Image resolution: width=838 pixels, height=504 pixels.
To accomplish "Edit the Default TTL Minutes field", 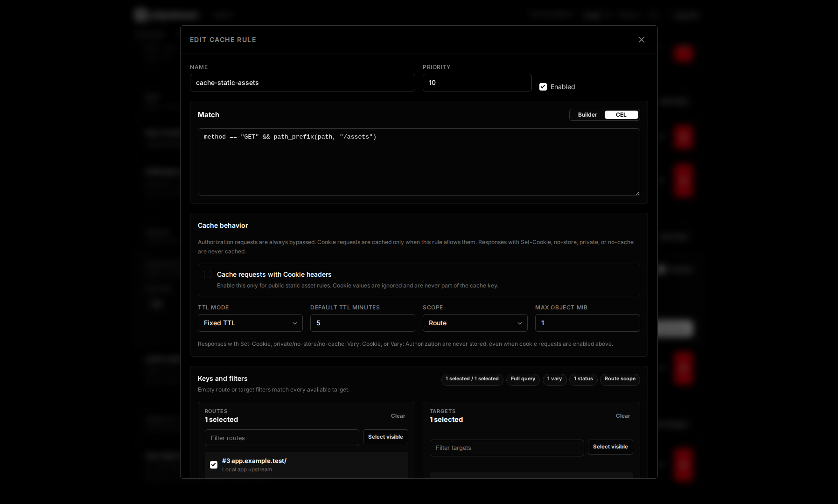I will [363, 323].
